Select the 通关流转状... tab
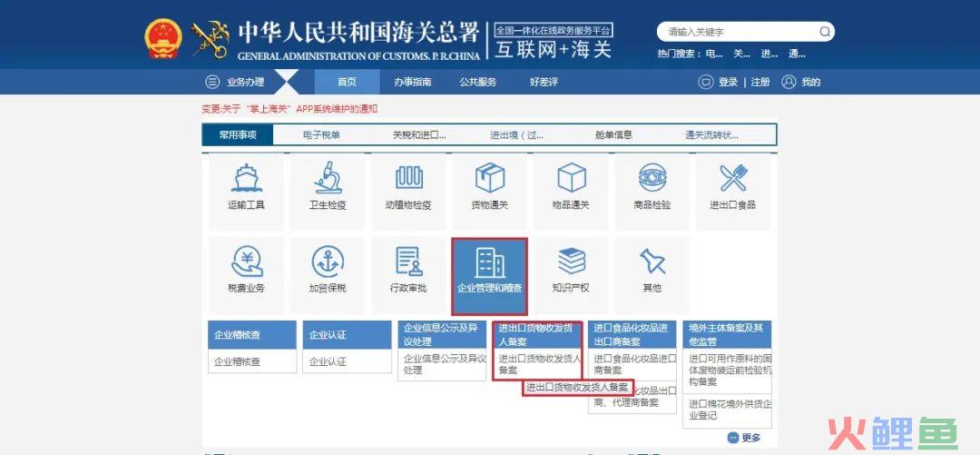This screenshot has height=455, width=980. click(712, 134)
